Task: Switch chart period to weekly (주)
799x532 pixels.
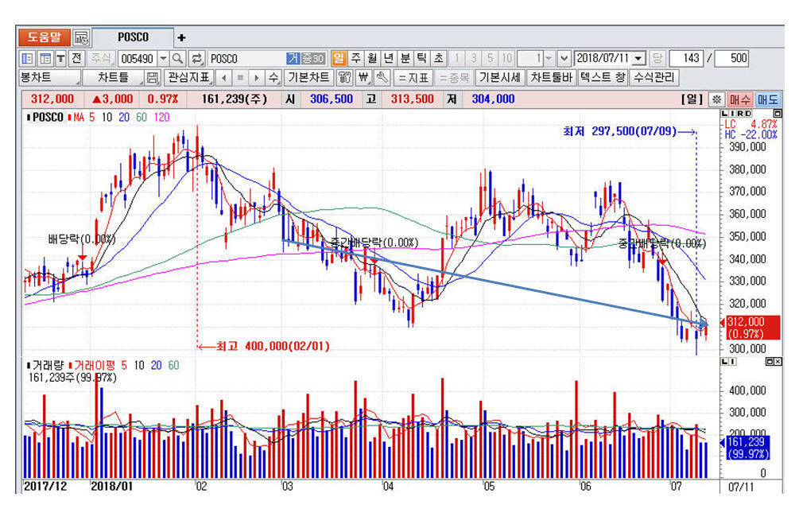Action: coord(355,58)
